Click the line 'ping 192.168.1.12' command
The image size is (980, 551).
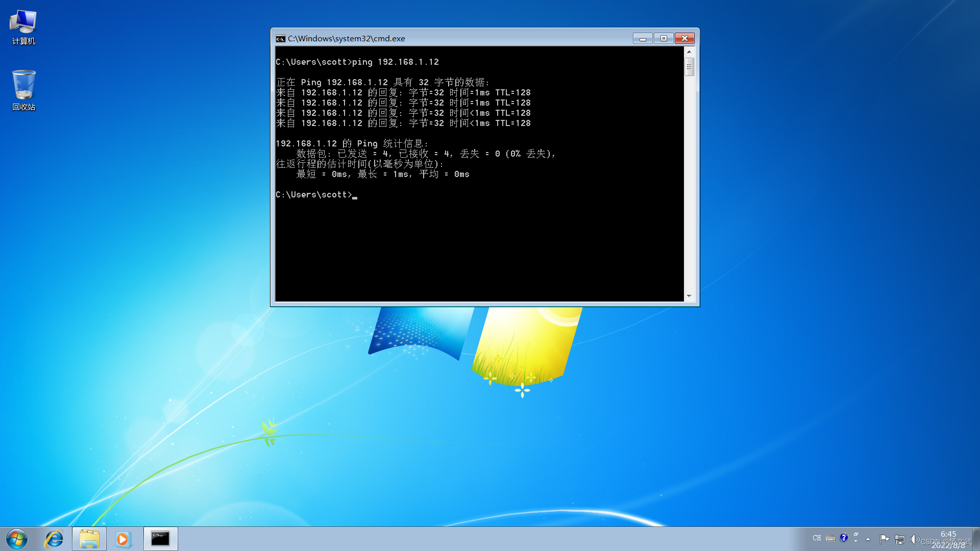click(x=396, y=62)
